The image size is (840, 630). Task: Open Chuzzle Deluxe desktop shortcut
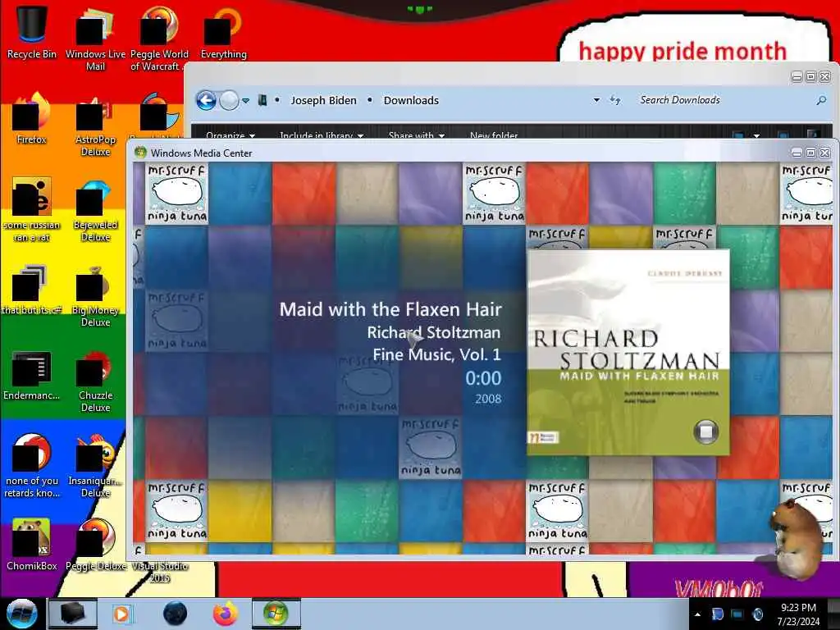(95, 381)
